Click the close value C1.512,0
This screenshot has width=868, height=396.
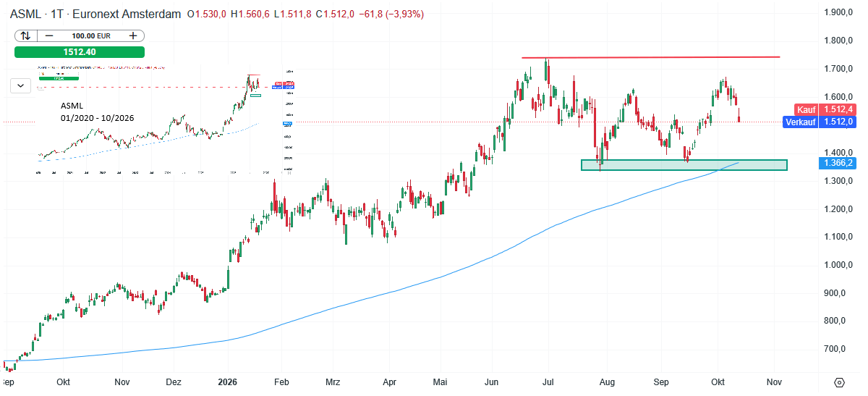coord(336,14)
